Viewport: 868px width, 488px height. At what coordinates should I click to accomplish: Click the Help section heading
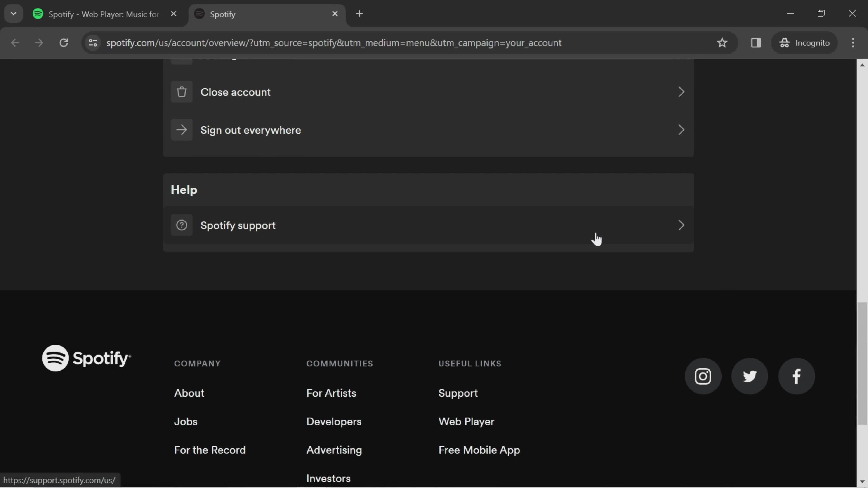[184, 190]
